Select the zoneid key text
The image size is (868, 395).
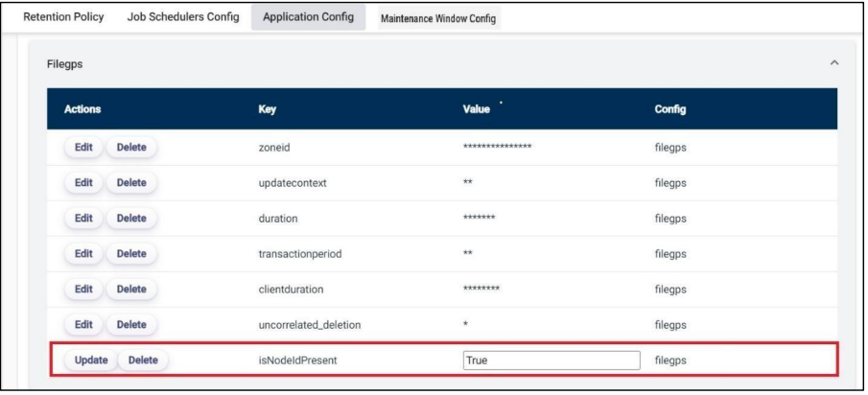pyautogui.click(x=272, y=148)
